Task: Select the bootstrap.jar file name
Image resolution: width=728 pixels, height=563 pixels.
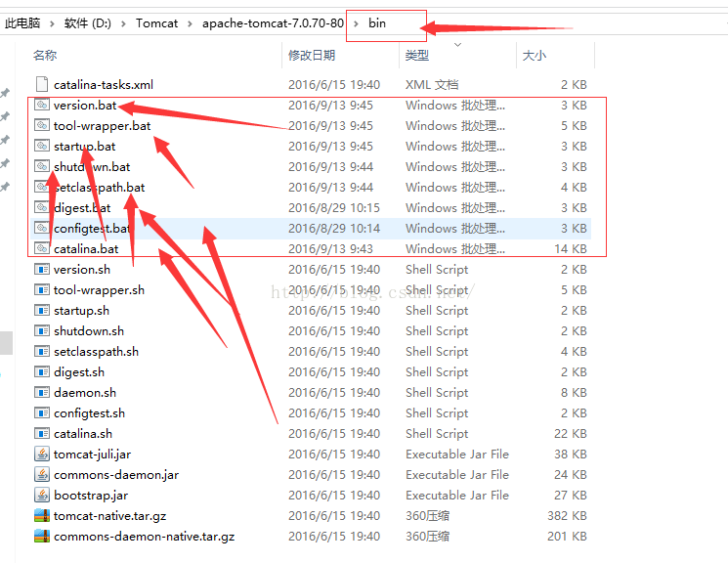Action: click(91, 496)
